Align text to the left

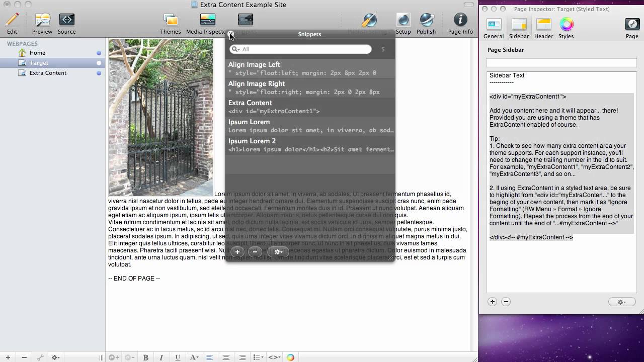coord(210,357)
